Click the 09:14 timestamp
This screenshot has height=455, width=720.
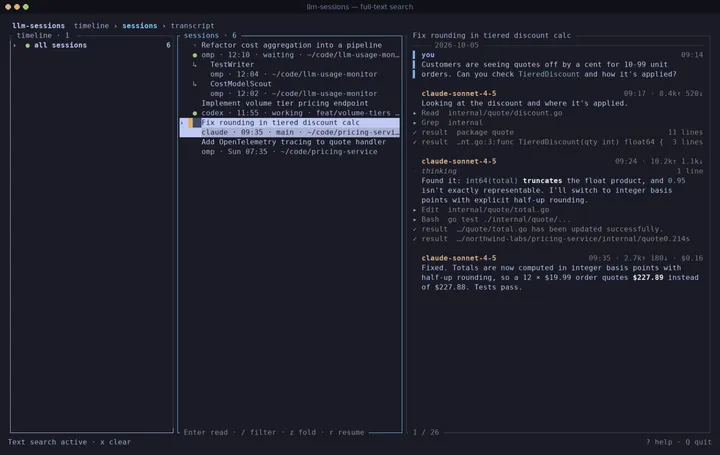click(692, 55)
